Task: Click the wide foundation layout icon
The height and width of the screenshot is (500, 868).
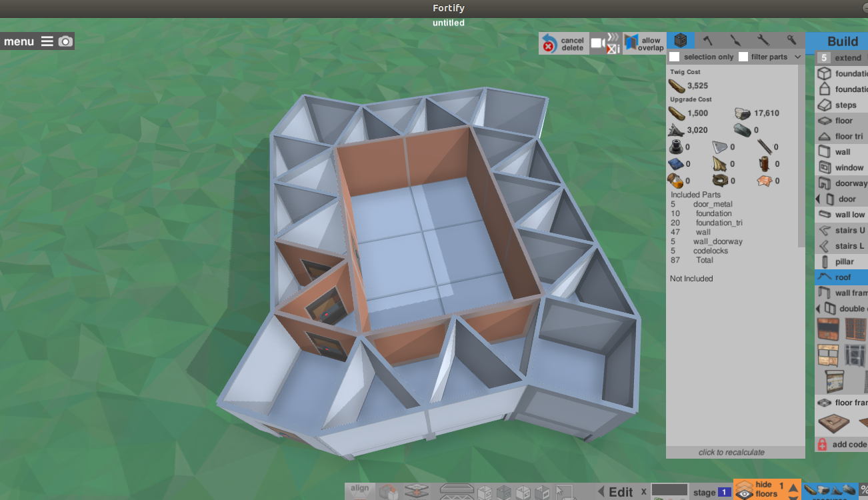Action: pos(457,492)
